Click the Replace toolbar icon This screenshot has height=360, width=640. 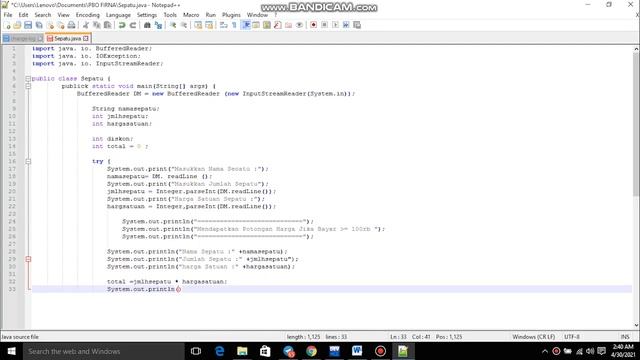tap(158, 25)
